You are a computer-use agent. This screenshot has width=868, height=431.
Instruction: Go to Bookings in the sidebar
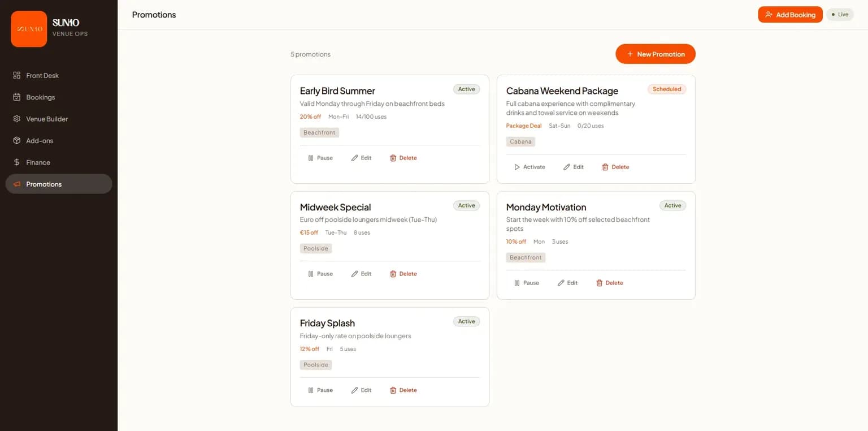40,97
